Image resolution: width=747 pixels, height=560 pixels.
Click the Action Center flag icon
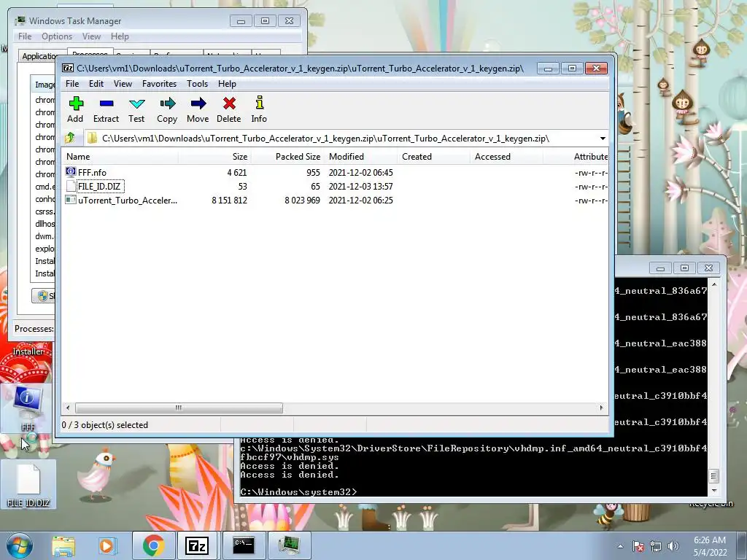pyautogui.click(x=638, y=546)
